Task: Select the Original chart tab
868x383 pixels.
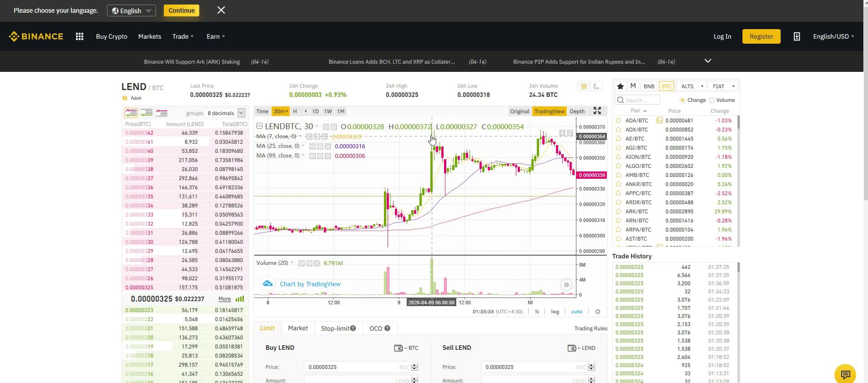Action: pos(520,111)
